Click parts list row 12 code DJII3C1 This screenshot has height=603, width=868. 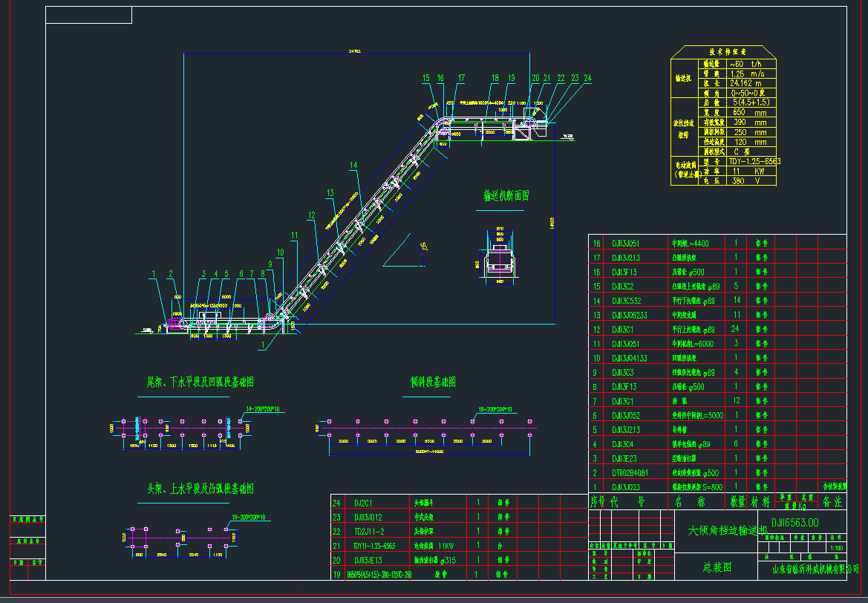point(622,329)
